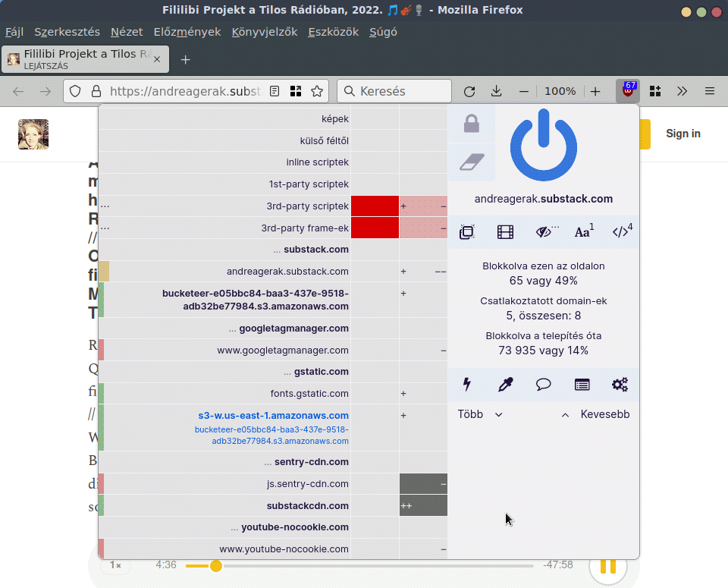Report an issue speech bubble icon
This screenshot has width=728, height=588.
click(543, 385)
